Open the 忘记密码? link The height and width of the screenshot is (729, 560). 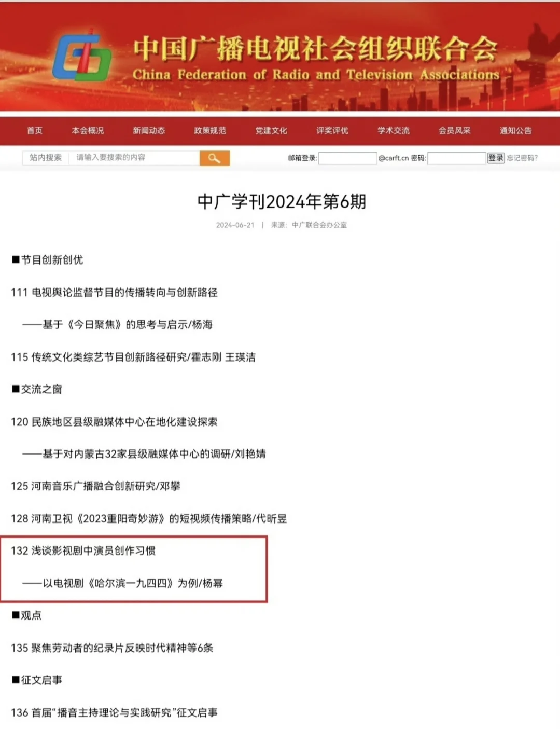[522, 158]
